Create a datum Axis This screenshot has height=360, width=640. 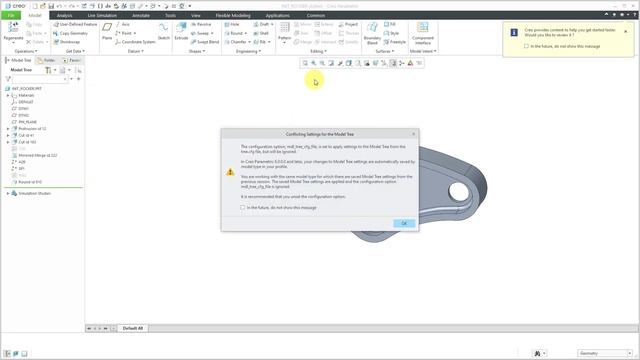click(x=122, y=24)
